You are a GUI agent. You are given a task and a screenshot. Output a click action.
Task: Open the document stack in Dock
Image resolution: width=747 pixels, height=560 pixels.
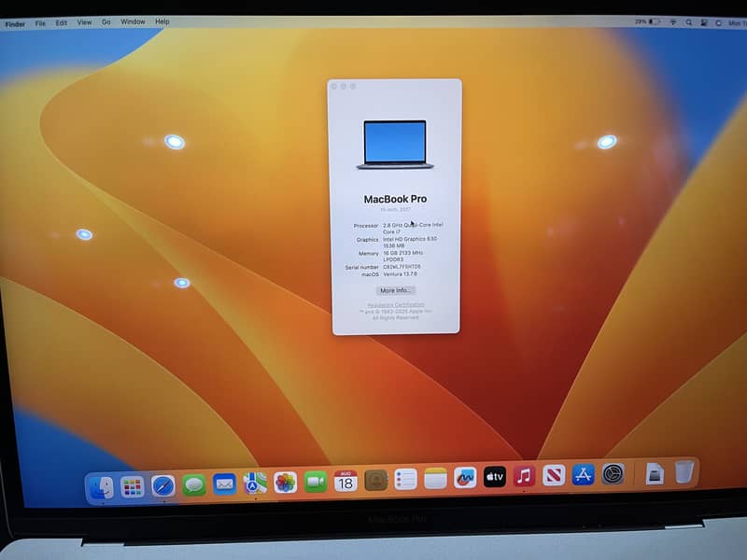(655, 473)
